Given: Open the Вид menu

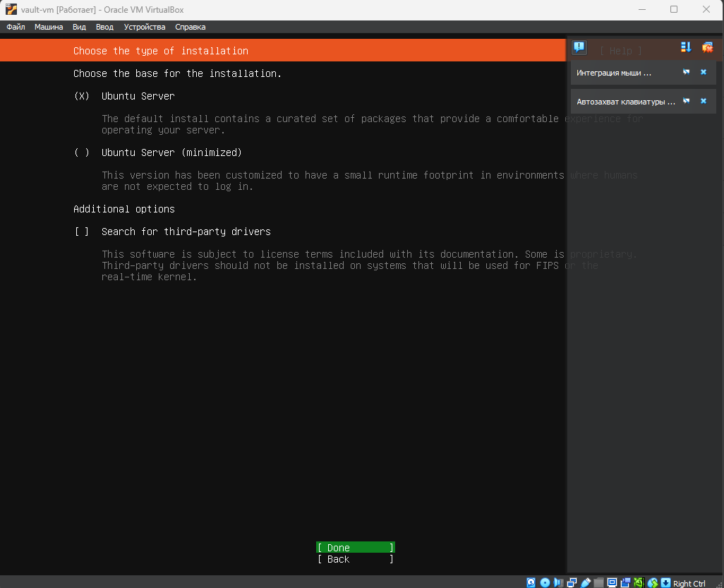Looking at the screenshot, I should [x=79, y=27].
